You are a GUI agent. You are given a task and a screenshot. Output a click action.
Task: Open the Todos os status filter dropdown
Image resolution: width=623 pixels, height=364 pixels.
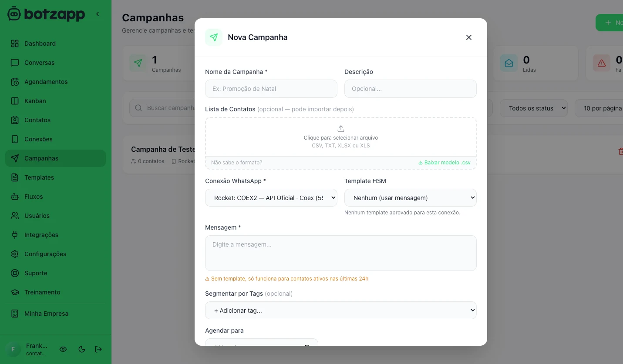534,108
